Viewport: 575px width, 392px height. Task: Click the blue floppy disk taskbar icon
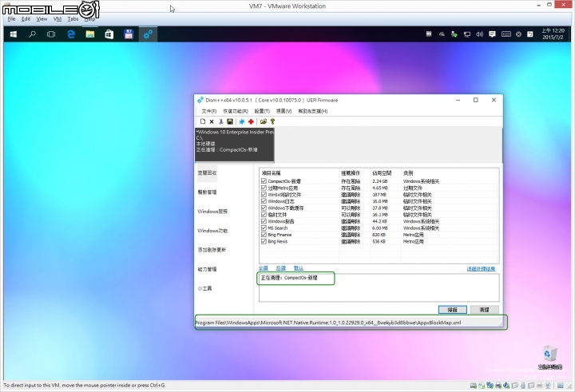(129, 34)
